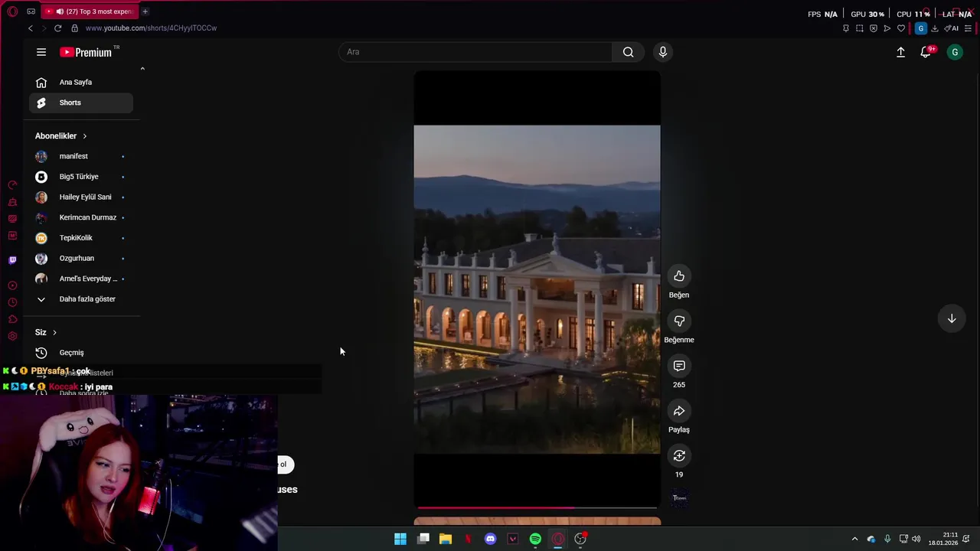
Task: Open clock showing 21:11
Action: 943,539
